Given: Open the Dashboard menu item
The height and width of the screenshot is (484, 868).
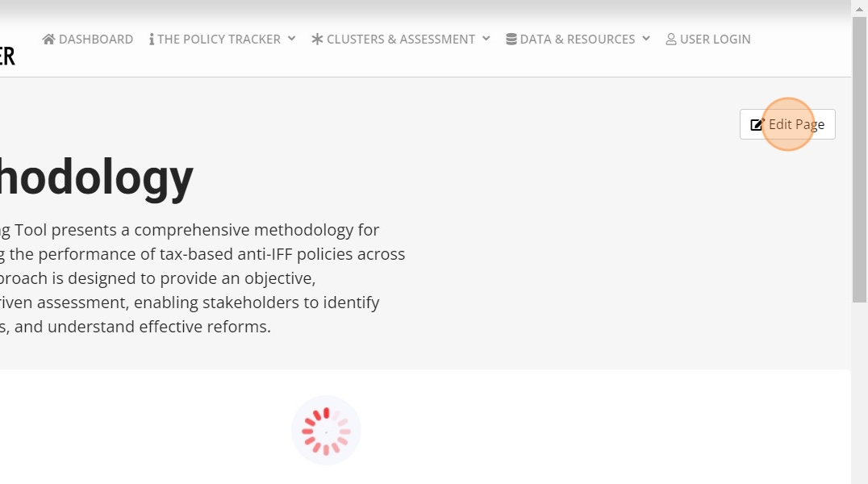Looking at the screenshot, I should (x=95, y=39).
